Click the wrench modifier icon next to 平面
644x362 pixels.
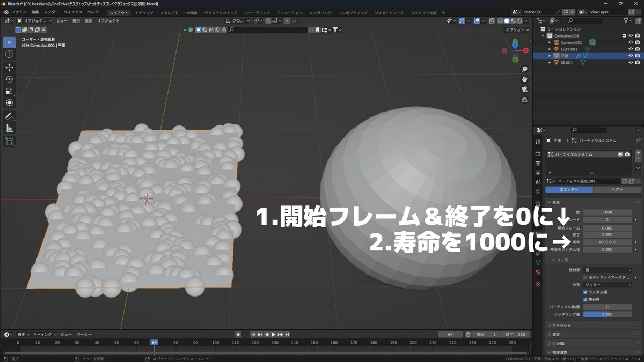tap(579, 56)
